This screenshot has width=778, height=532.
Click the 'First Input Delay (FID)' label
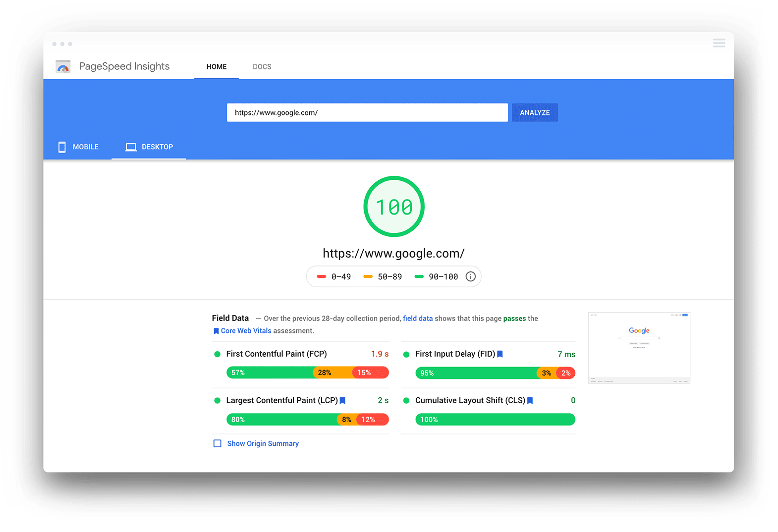pyautogui.click(x=455, y=354)
